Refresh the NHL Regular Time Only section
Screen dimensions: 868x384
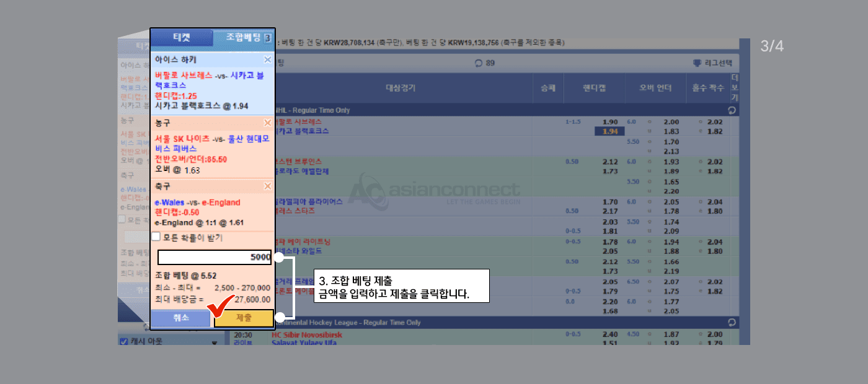[x=732, y=110]
